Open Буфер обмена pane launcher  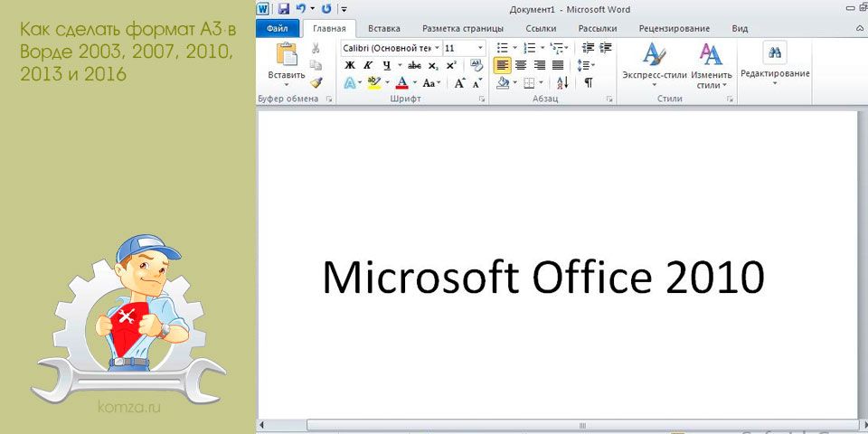[329, 99]
